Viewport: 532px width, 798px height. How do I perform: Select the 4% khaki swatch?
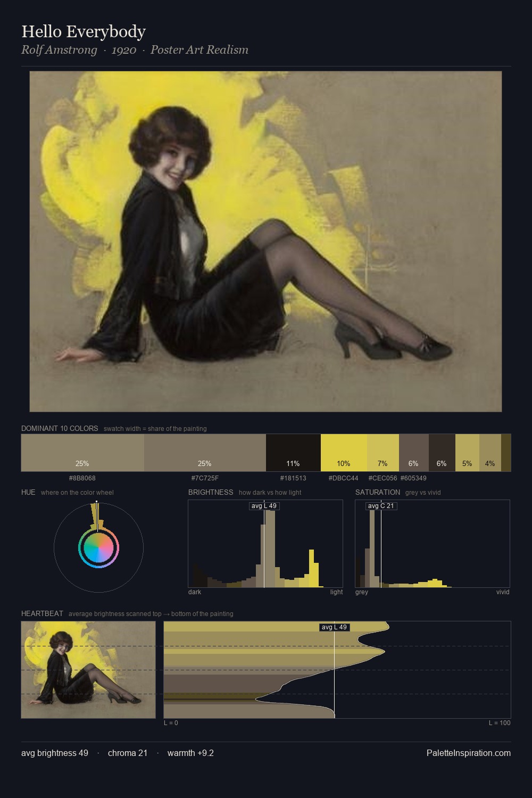click(x=490, y=453)
